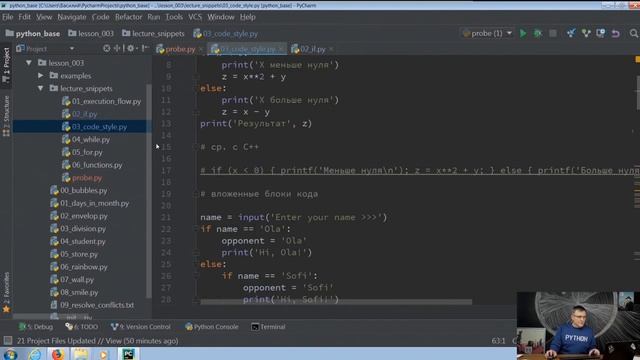
Task: Click the stop process button
Action: tap(553, 33)
